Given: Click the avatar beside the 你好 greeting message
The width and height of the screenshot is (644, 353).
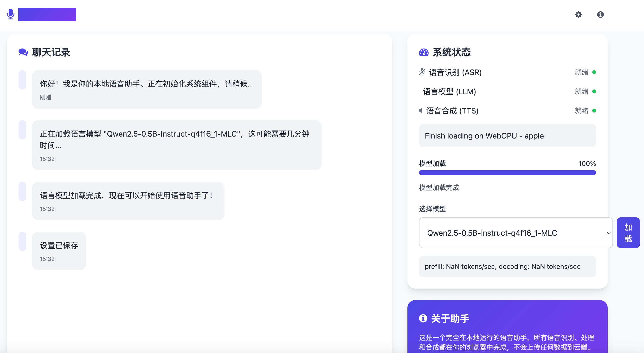Looking at the screenshot, I should 22,80.
